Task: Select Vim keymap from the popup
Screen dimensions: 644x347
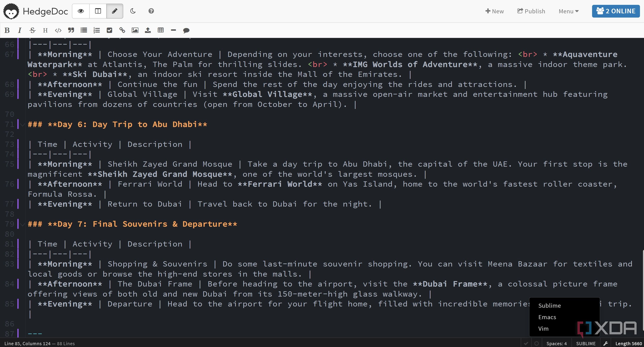Action: coord(564,328)
